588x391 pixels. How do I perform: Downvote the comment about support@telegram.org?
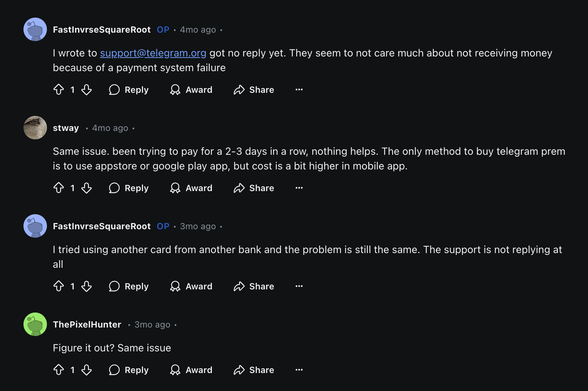click(x=87, y=89)
